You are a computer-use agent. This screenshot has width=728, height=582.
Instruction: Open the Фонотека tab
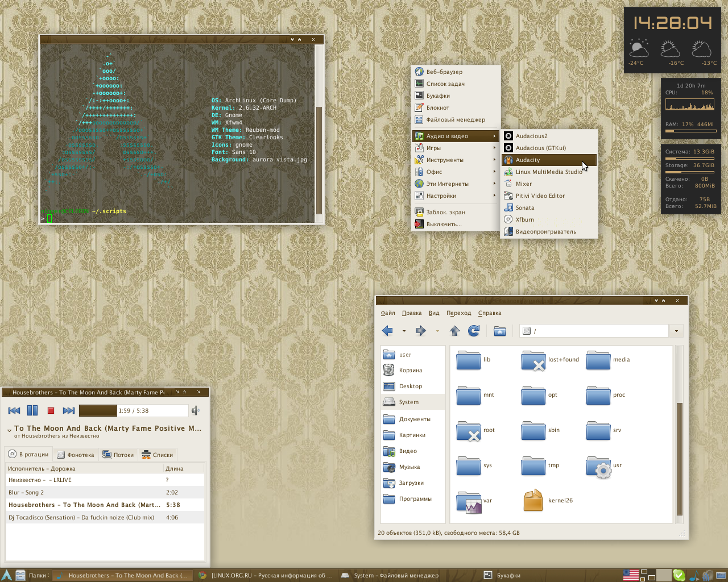pos(75,455)
